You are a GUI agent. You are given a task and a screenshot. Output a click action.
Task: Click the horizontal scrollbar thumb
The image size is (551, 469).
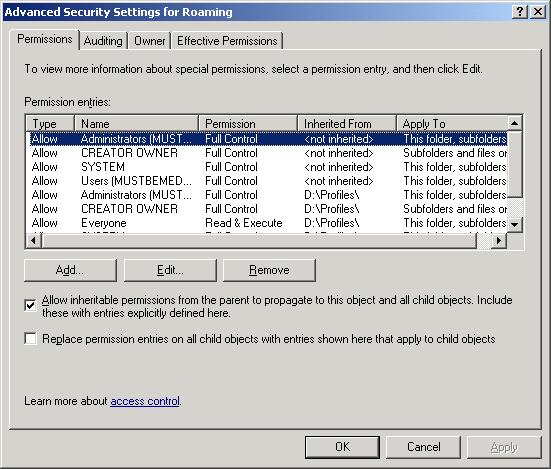click(259, 241)
